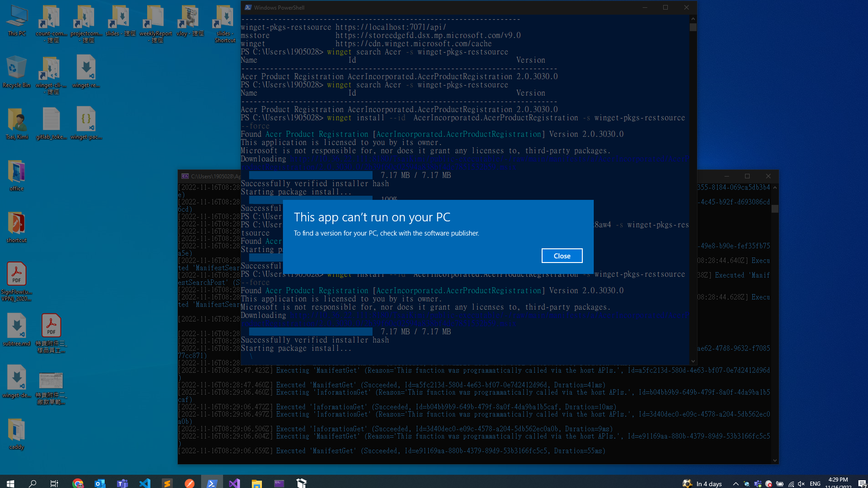Open the weeklyReport shortcut folder
Image resolution: width=868 pixels, height=488 pixels.
click(155, 24)
